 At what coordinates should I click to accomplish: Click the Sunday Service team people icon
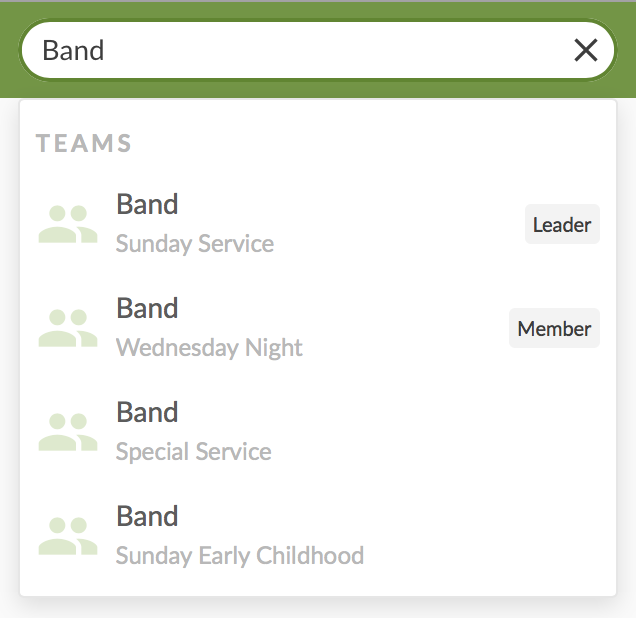(x=68, y=224)
